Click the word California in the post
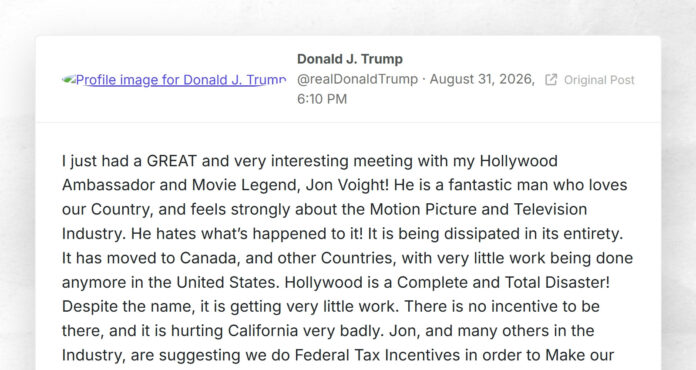The width and height of the screenshot is (696, 370). [263, 331]
